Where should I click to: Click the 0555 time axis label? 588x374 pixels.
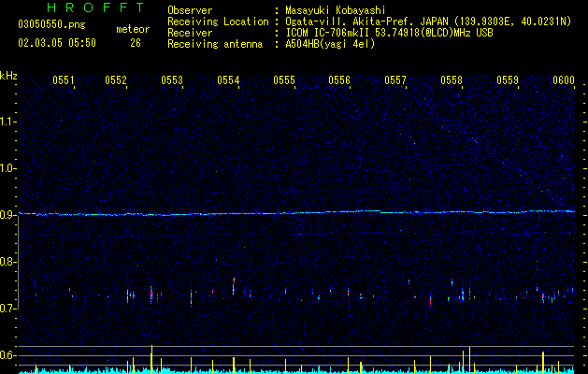(x=284, y=80)
